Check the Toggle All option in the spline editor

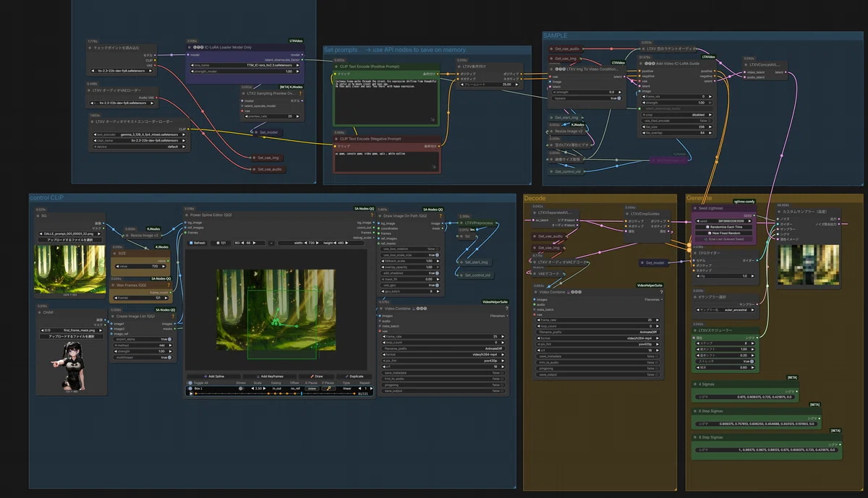[190, 382]
